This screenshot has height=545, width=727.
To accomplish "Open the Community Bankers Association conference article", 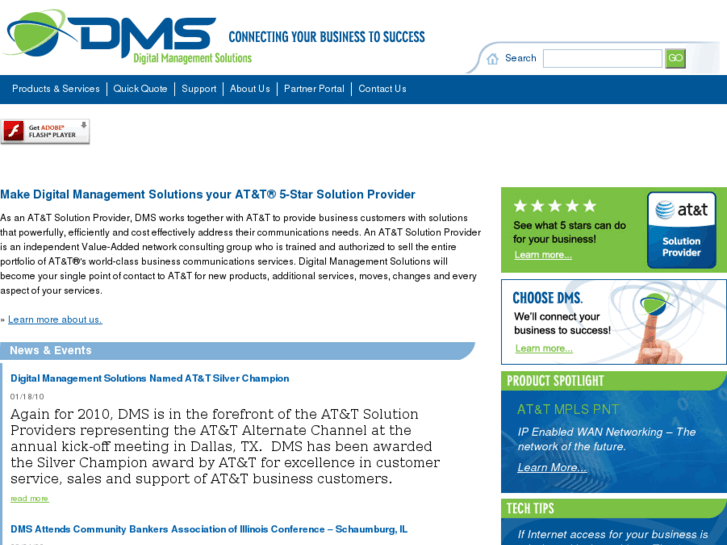I will tap(209, 529).
